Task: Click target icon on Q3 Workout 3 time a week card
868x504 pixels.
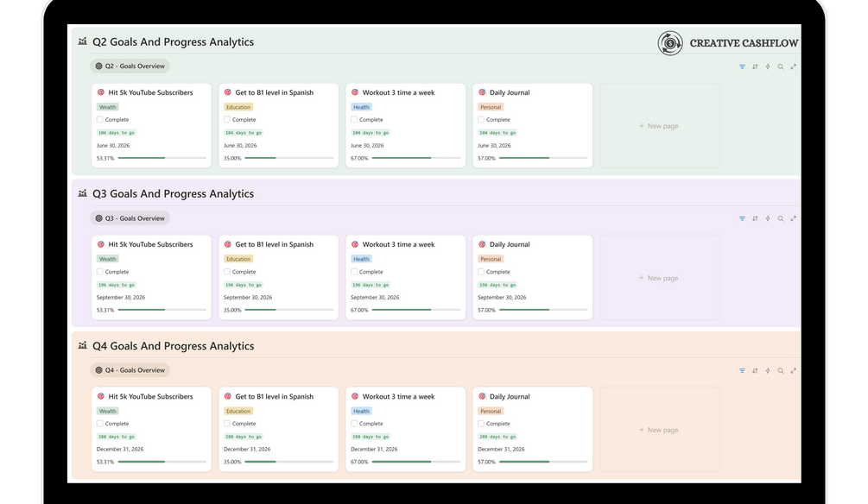Action: pyautogui.click(x=355, y=244)
